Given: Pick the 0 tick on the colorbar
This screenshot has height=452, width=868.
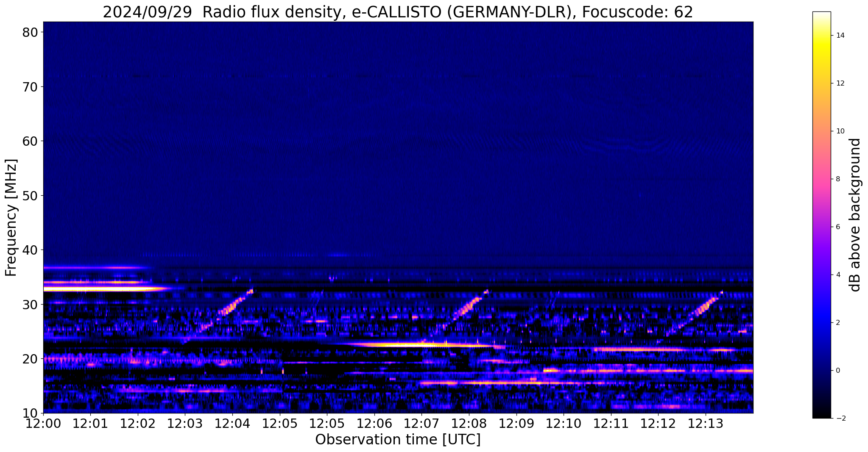Looking at the screenshot, I should point(837,371).
